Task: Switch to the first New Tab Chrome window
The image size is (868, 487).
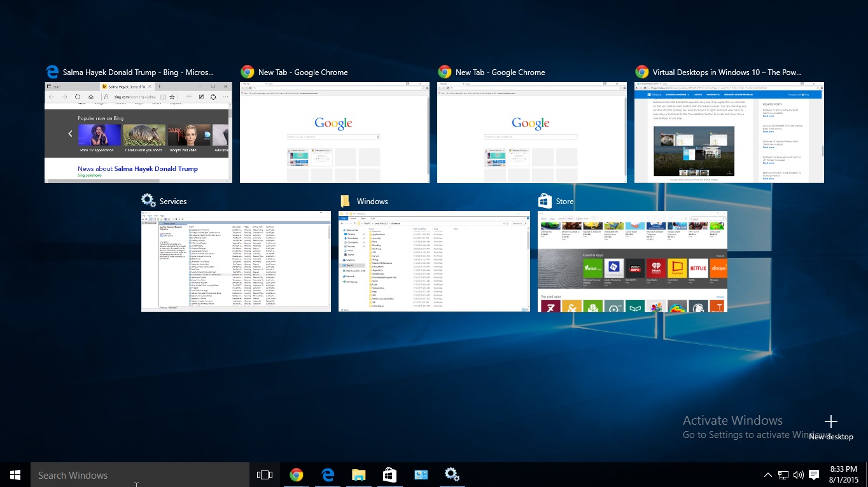Action: [x=334, y=132]
